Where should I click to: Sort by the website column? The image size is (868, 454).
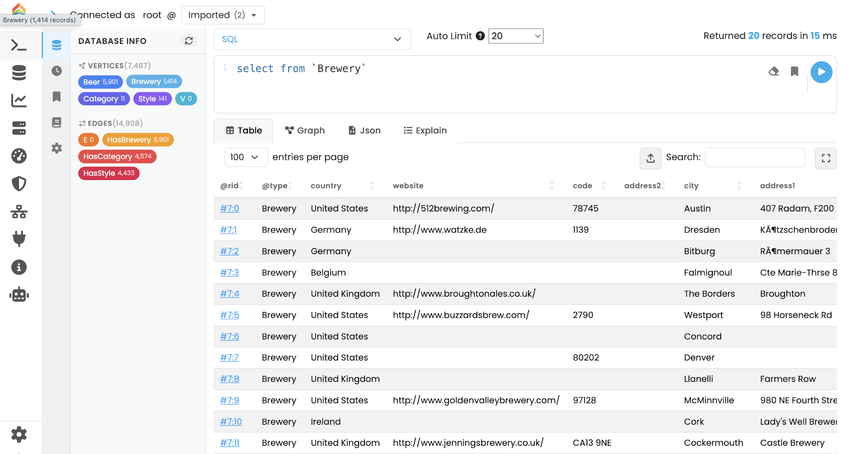pyautogui.click(x=473, y=186)
